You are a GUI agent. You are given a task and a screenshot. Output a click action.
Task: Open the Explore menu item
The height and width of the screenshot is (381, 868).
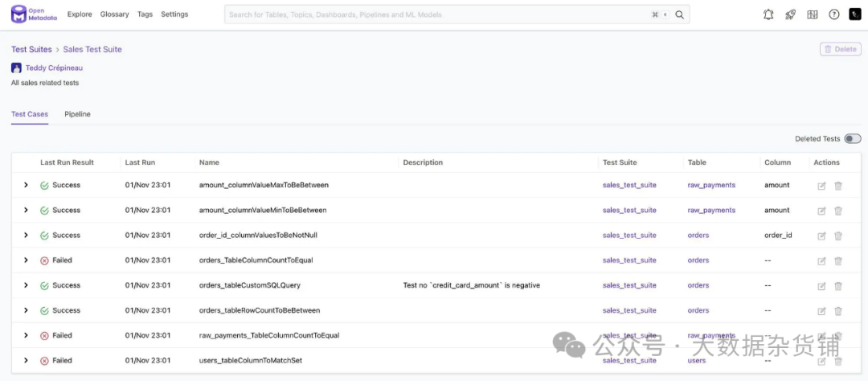click(80, 14)
